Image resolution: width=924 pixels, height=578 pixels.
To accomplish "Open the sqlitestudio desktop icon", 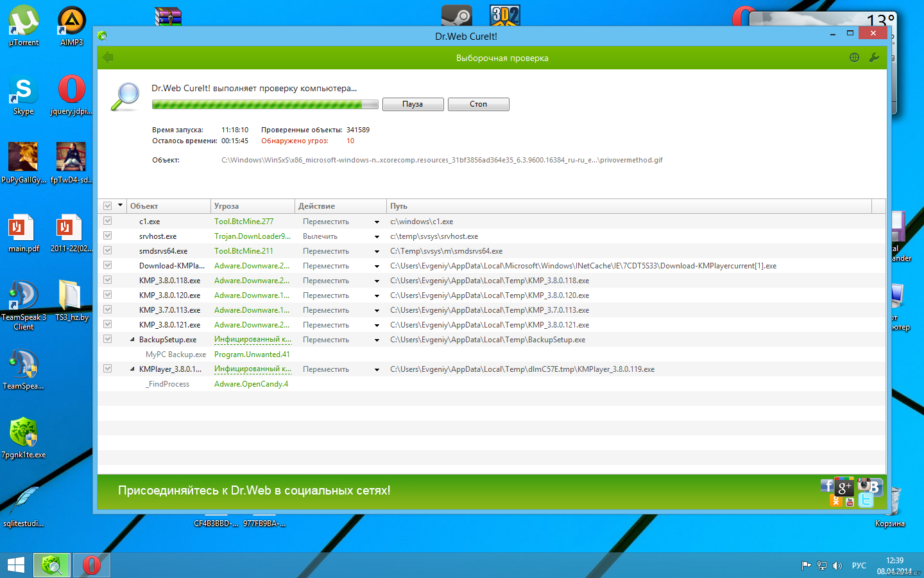I will (x=24, y=507).
